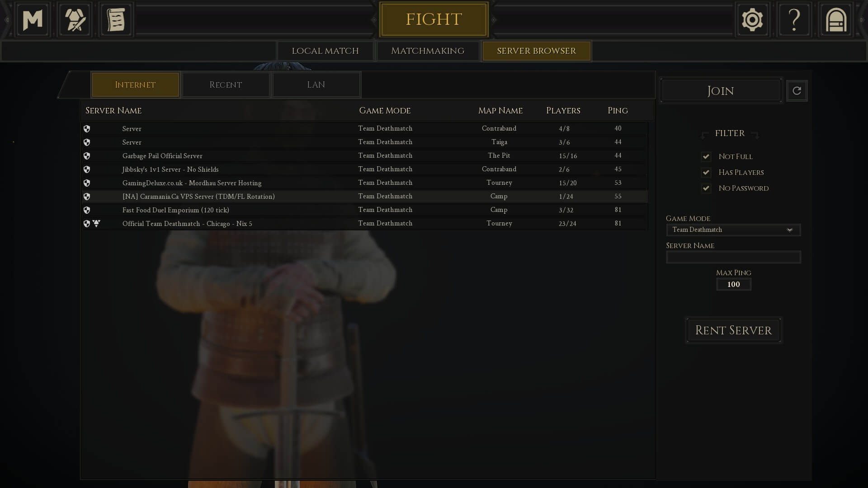Image resolution: width=868 pixels, height=488 pixels.
Task: Click the Max Ping value field
Action: pyautogui.click(x=733, y=284)
